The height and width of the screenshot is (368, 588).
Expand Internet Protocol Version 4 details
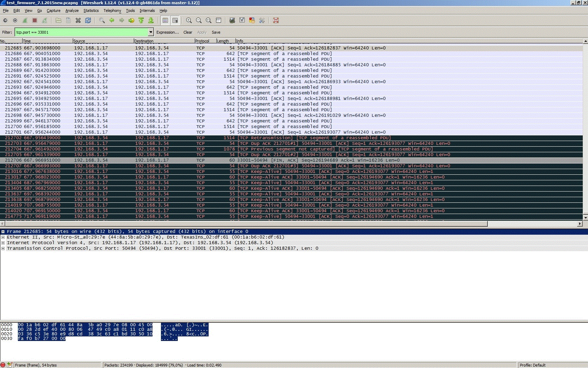point(3,243)
